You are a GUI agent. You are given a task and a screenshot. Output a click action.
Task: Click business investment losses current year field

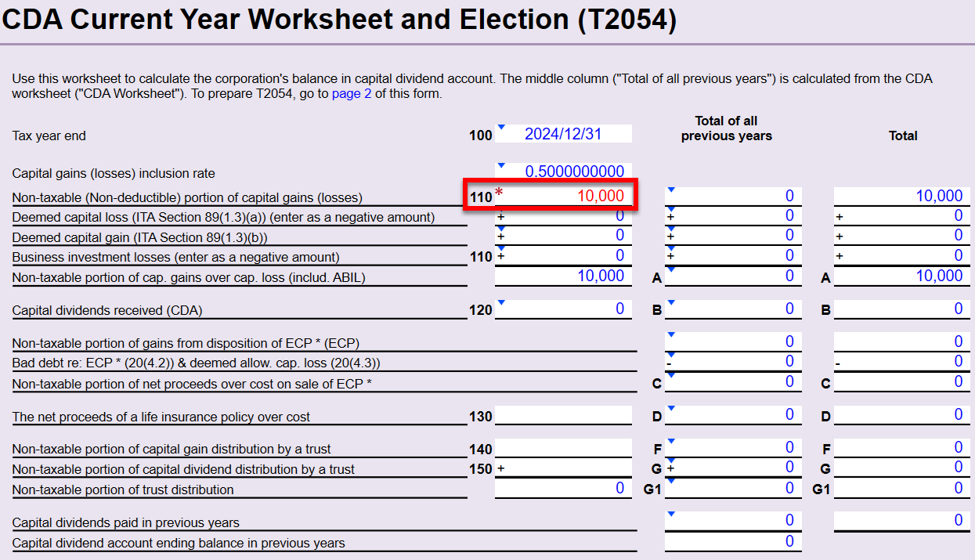coord(563,255)
